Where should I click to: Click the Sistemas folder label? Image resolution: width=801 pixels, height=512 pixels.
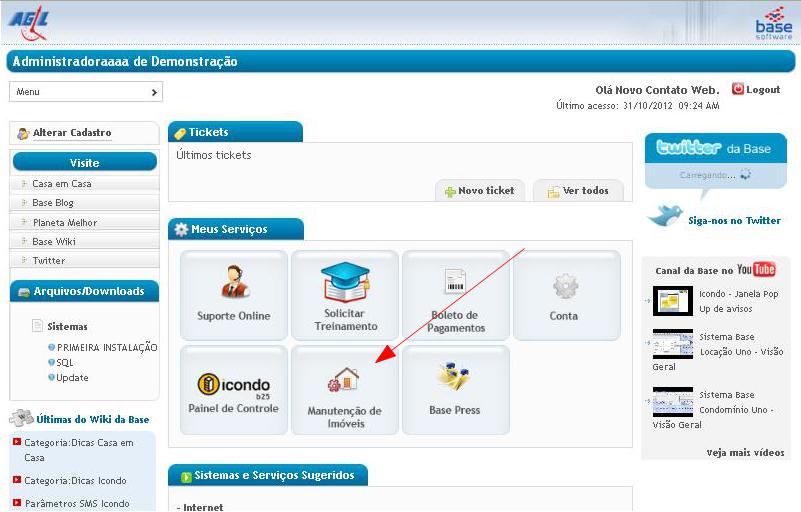(x=67, y=327)
